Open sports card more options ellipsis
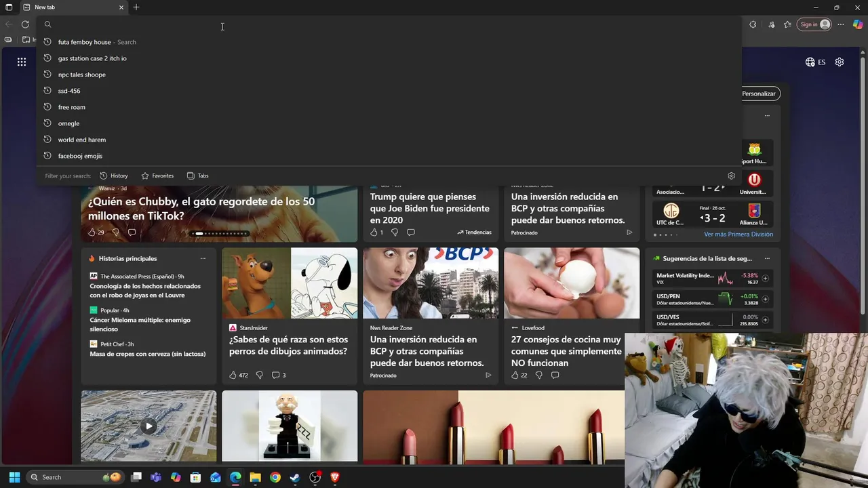Screen dimensions: 868x488 pyautogui.click(x=767, y=115)
